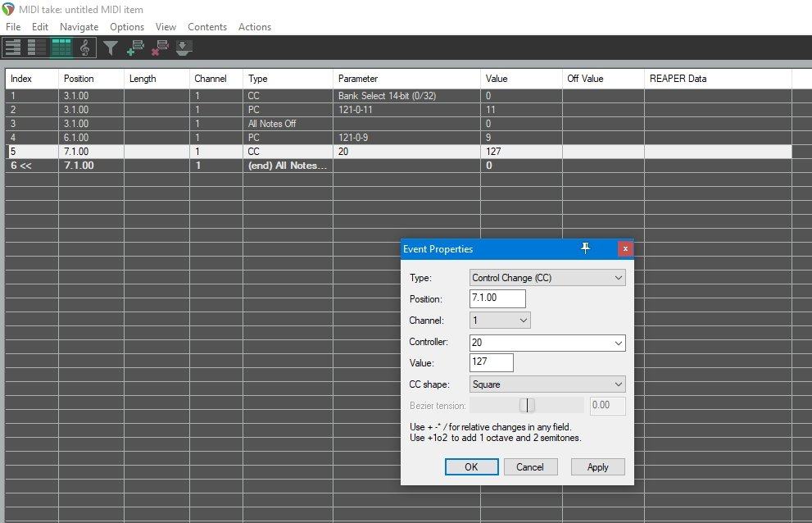The width and height of the screenshot is (812, 523).
Task: Select the event list view icon
Action: point(61,48)
